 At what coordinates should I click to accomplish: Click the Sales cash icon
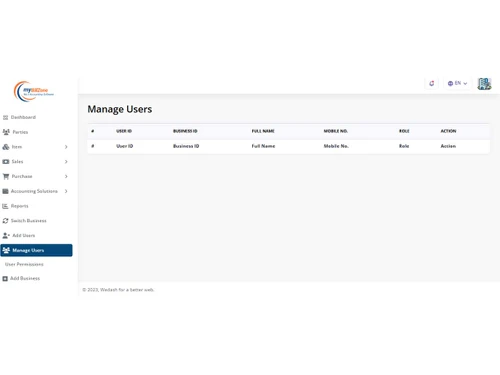(x=6, y=162)
